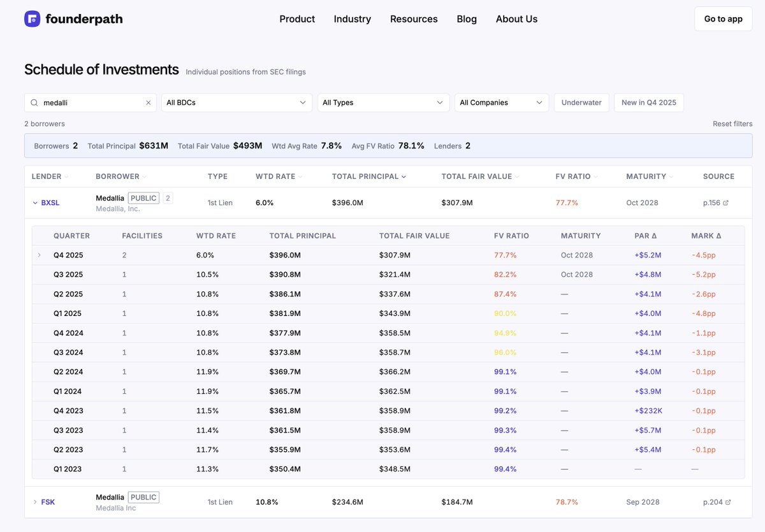Click the 78.7% FV ratio for FSK

point(567,502)
